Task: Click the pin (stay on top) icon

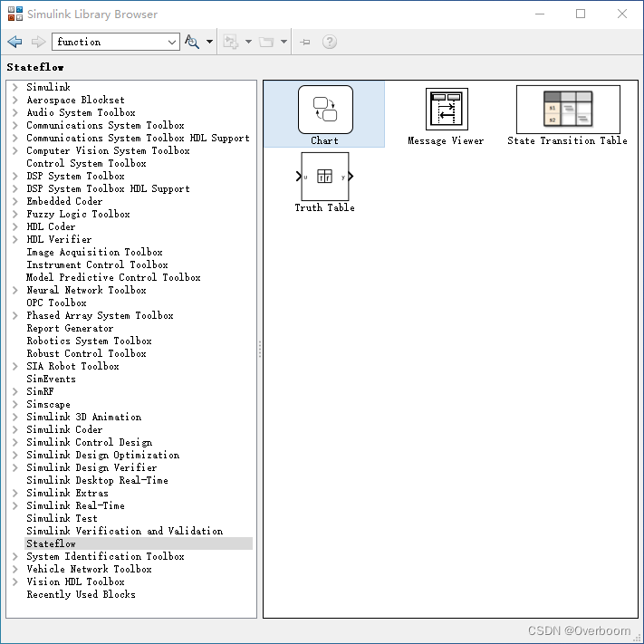Action: [x=304, y=42]
